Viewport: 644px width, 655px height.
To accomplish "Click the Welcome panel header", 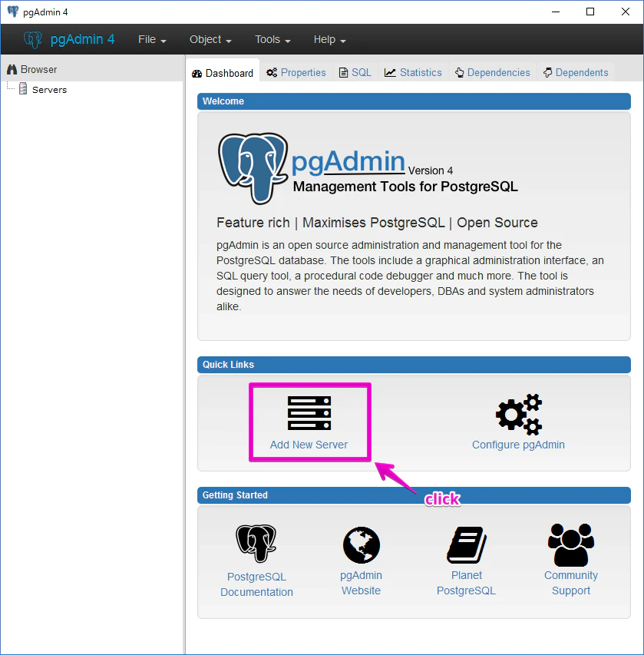I will click(414, 101).
